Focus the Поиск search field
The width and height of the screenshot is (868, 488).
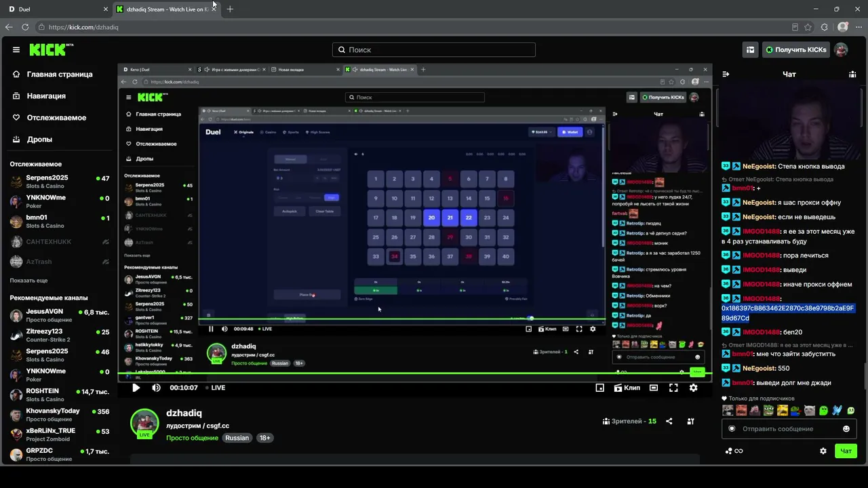coord(434,49)
